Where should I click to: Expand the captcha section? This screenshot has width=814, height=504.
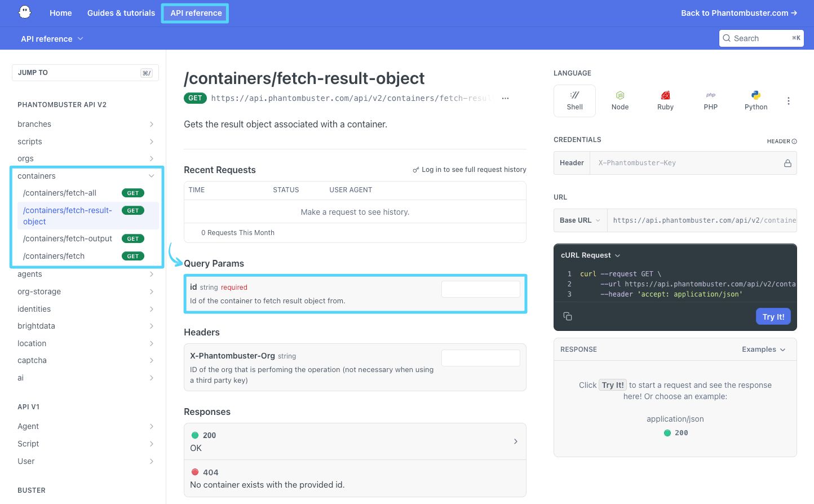coord(152,360)
